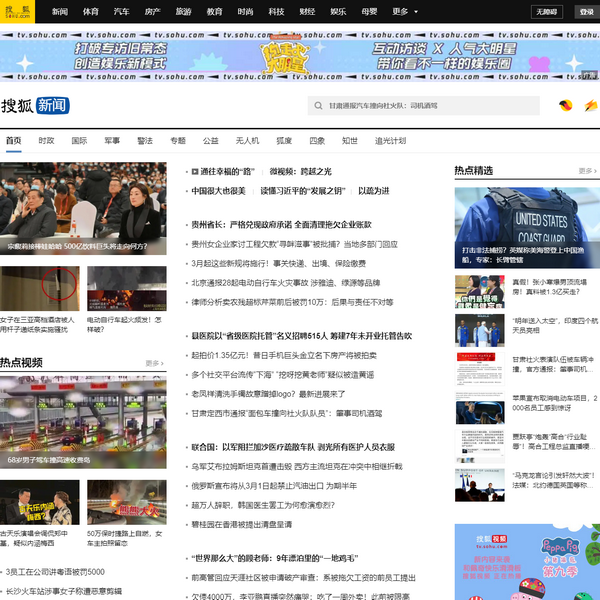This screenshot has width=600, height=600.
Task: Toggle the 无障碍 accessibility mode button
Action: 545,12
